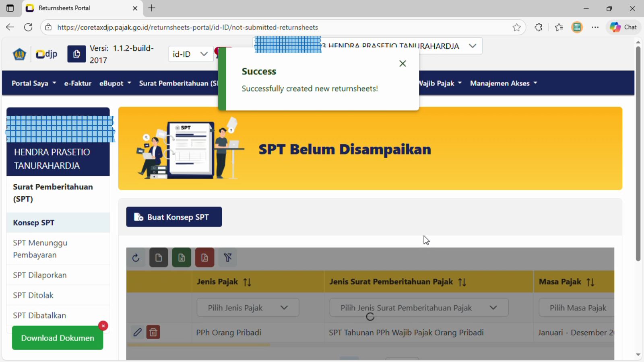Viewport: 644px width, 362px height.
Task: Export table with red PDF icon
Action: tap(204, 258)
